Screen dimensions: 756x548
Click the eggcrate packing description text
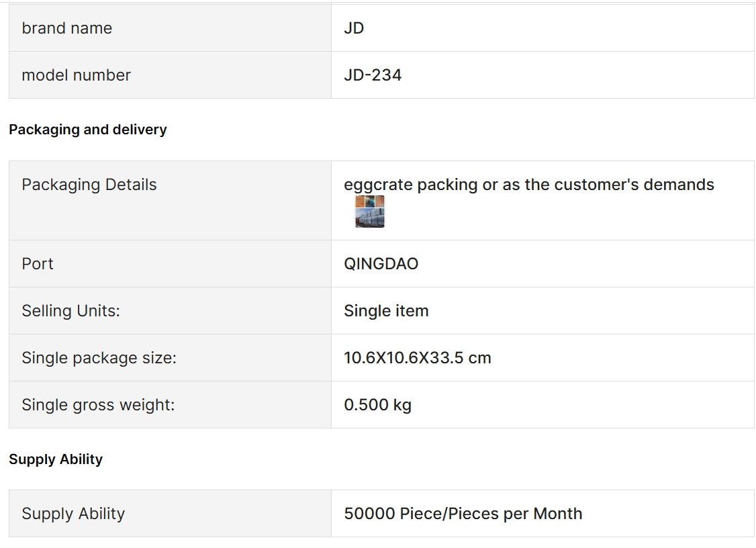tap(529, 184)
